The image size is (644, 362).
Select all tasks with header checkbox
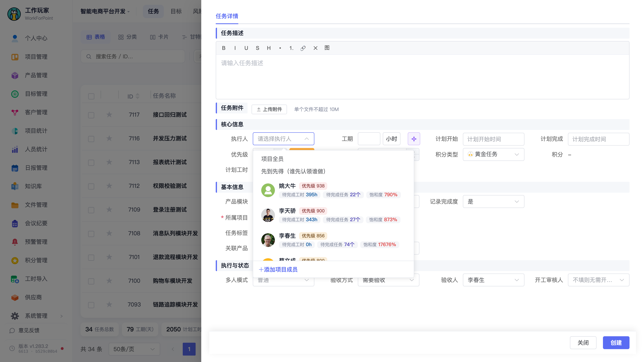[91, 97]
